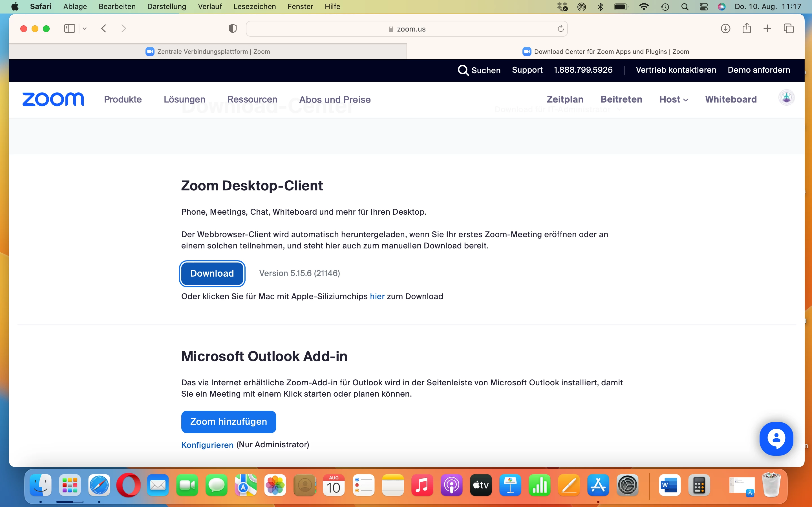Image resolution: width=812 pixels, height=507 pixels.
Task: Click the blue Download button
Action: point(212,273)
